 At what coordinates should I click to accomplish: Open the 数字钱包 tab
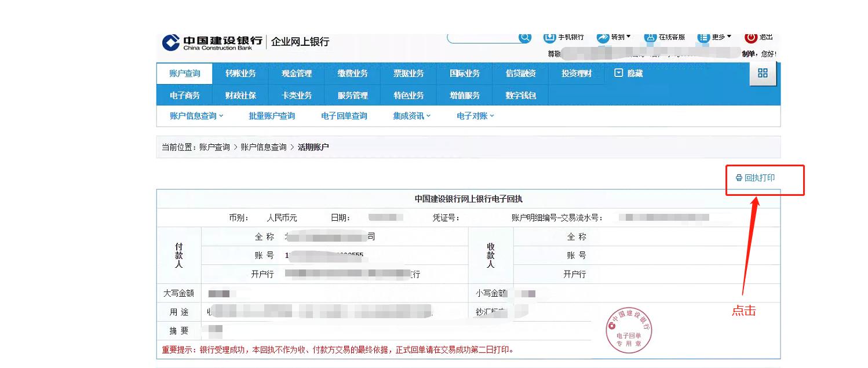520,95
